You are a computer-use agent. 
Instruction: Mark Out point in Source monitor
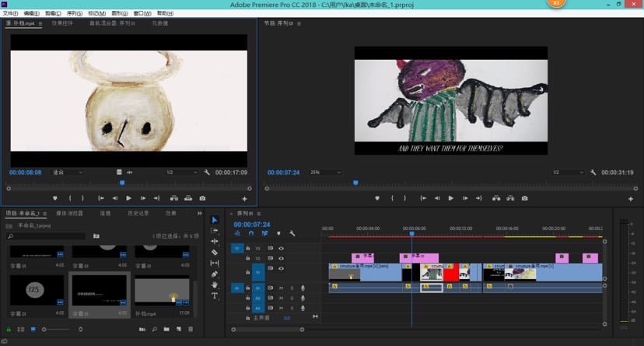(x=82, y=198)
